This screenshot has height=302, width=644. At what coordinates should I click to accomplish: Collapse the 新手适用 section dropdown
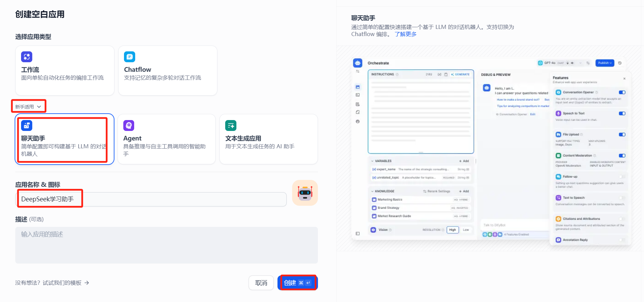pyautogui.click(x=29, y=107)
